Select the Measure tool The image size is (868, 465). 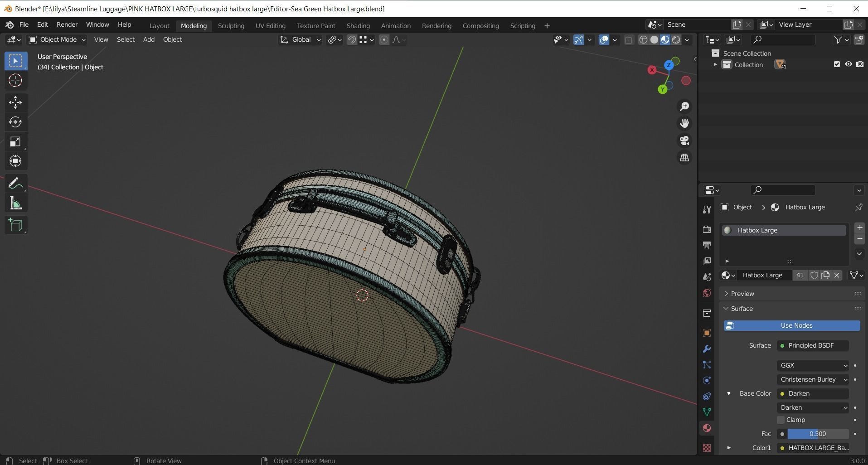pos(15,203)
